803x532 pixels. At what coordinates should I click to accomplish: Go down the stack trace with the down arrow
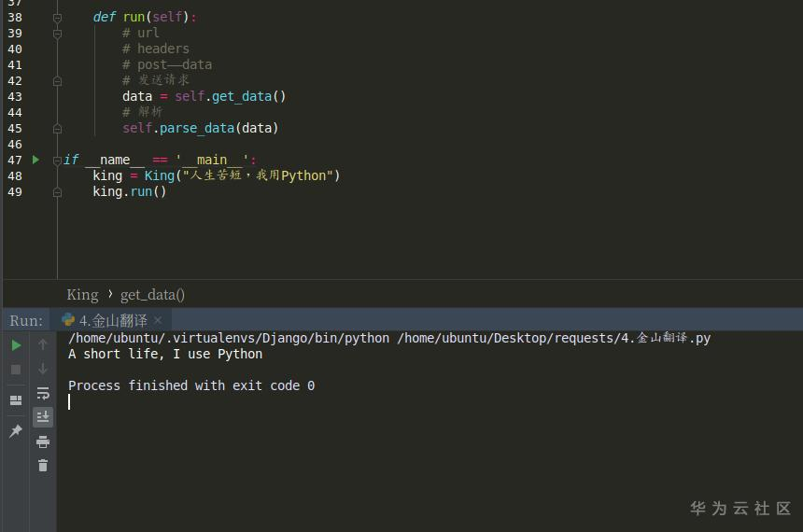click(43, 369)
